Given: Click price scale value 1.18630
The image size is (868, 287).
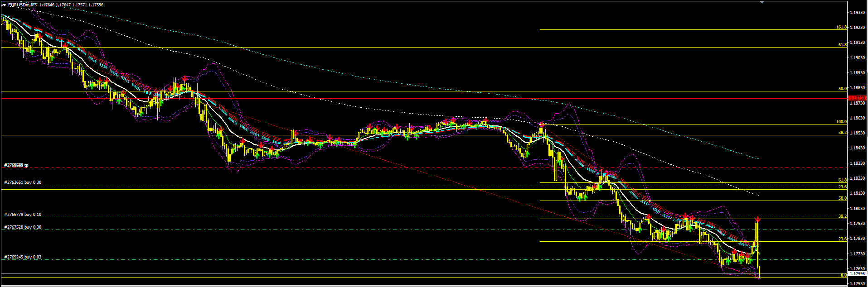Looking at the screenshot, I should point(858,118).
